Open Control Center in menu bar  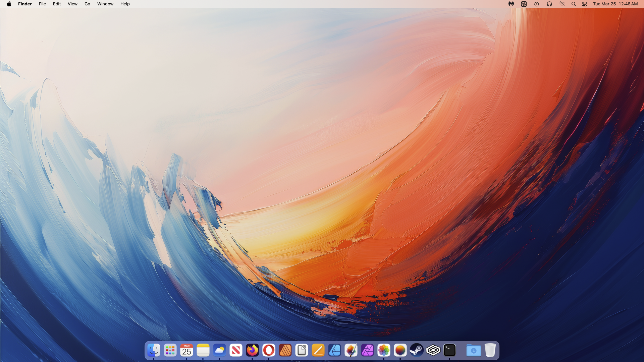584,4
